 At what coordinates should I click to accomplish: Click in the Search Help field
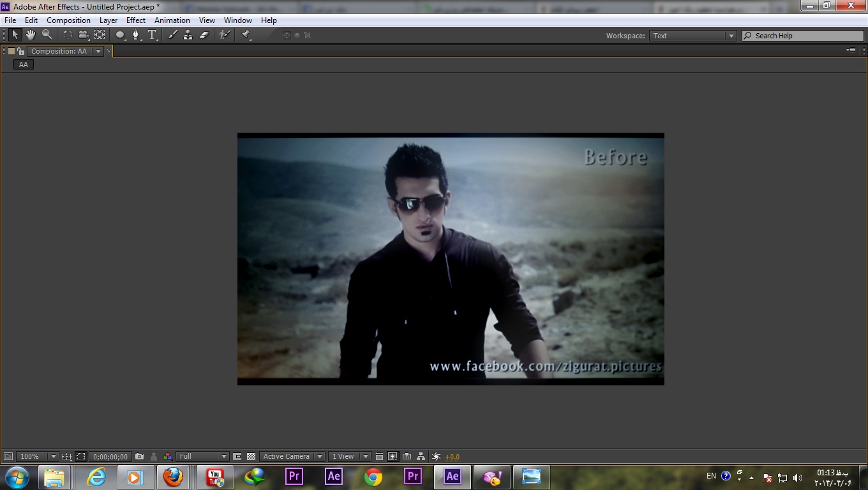(802, 36)
